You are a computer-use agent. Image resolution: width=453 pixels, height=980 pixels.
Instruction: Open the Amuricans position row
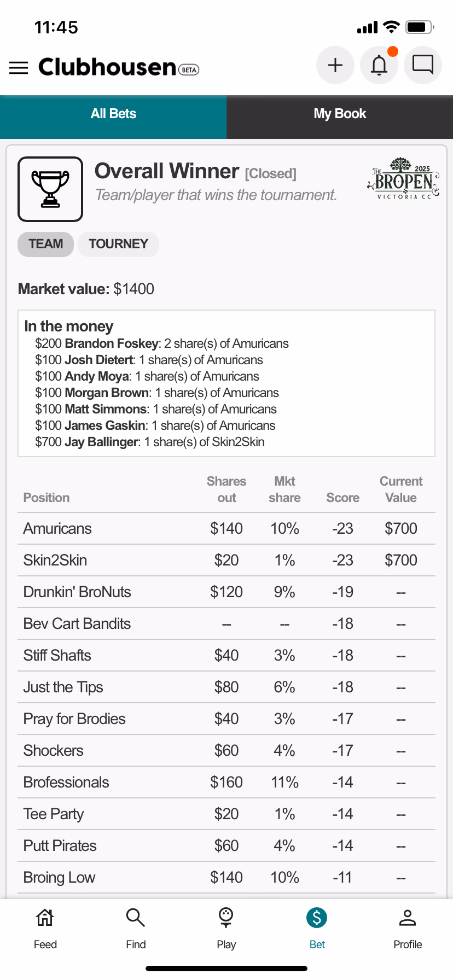[57, 528]
